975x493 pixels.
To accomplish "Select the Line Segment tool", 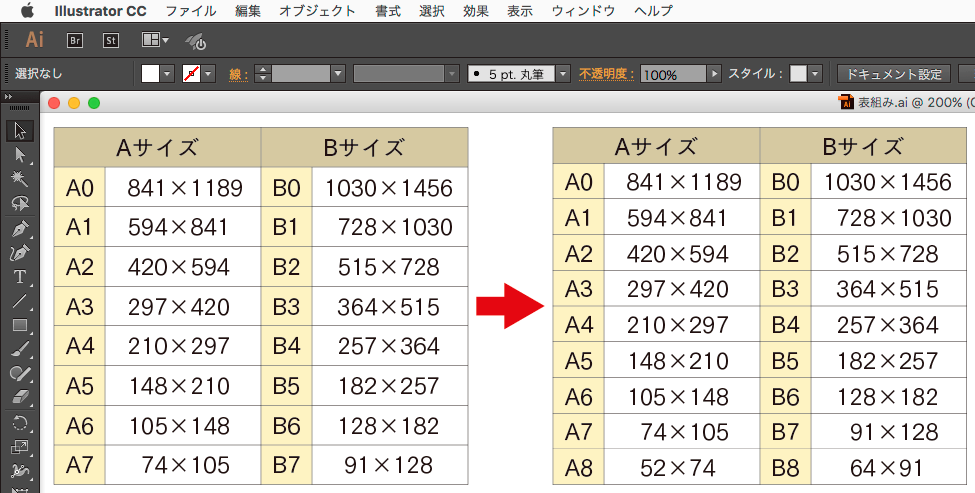I will (20, 301).
